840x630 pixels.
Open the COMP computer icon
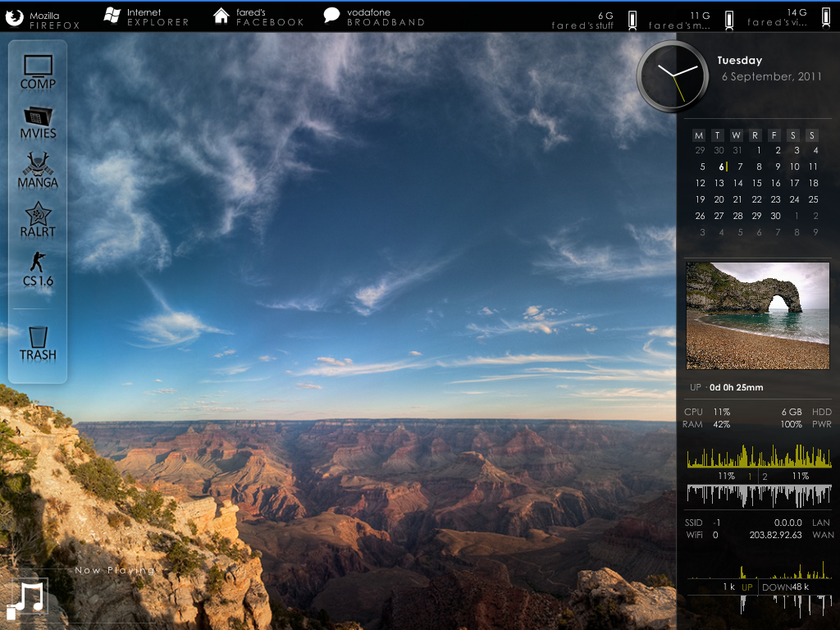38,72
